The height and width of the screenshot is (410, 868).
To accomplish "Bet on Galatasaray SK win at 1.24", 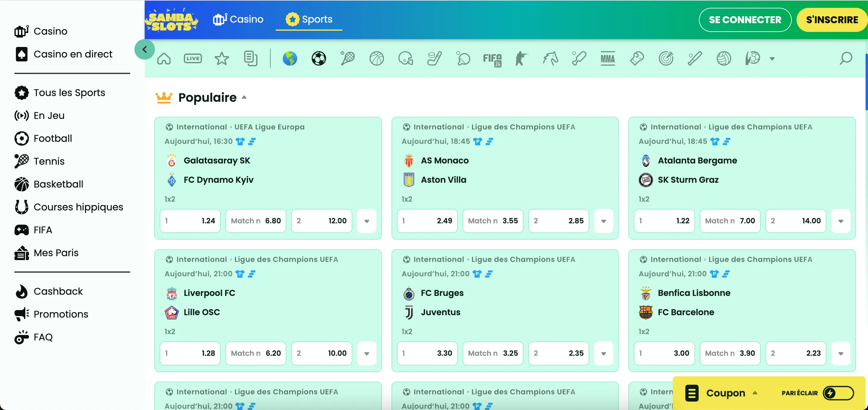I will click(190, 221).
